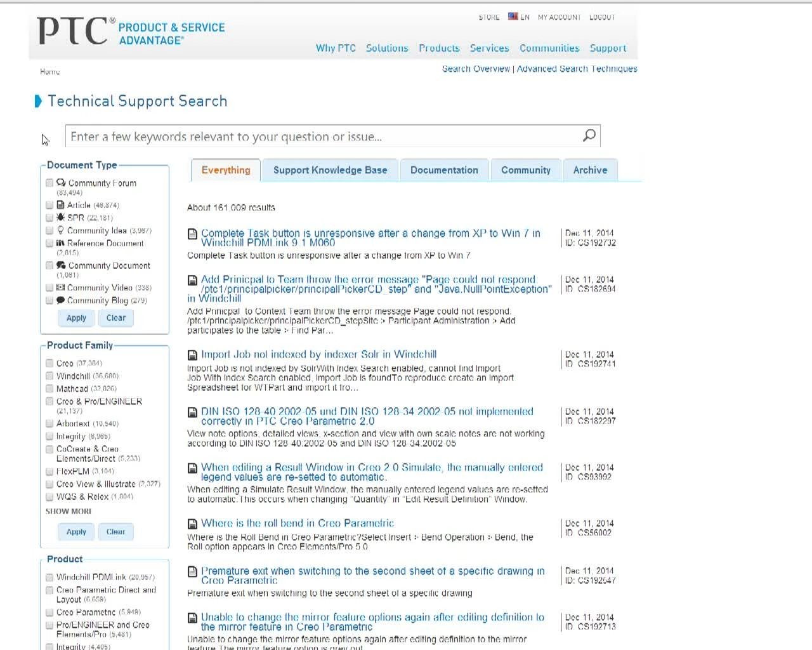Open the Products menu
This screenshot has height=650, width=812.
439,48
